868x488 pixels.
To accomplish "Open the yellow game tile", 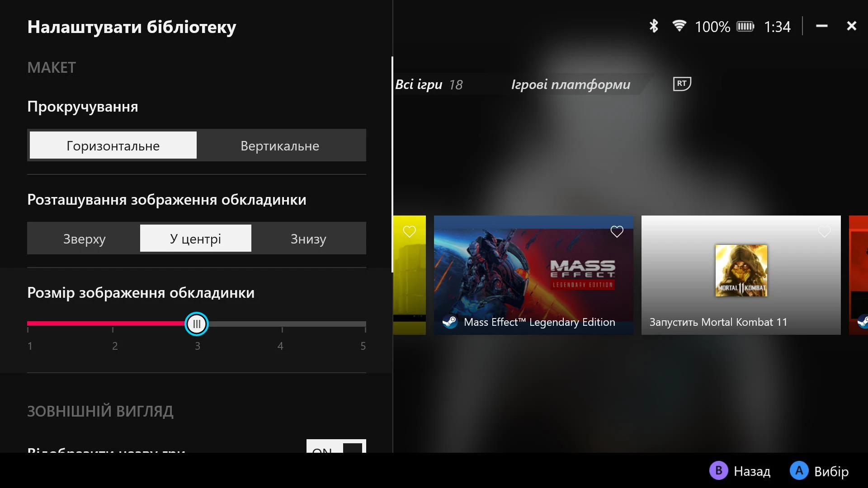I will point(410,275).
